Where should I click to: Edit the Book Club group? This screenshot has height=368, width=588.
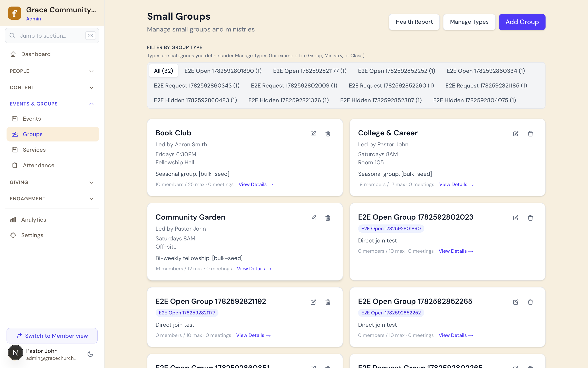tap(313, 134)
